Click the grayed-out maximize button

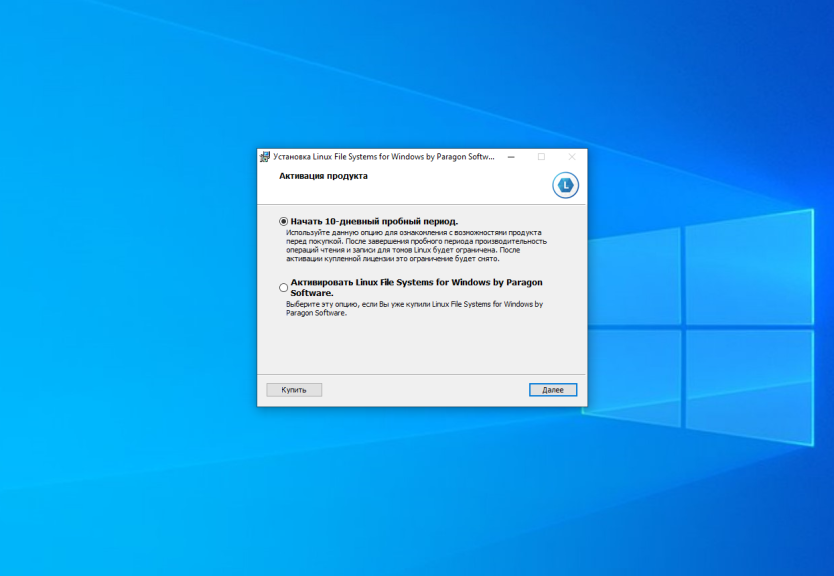(541, 157)
